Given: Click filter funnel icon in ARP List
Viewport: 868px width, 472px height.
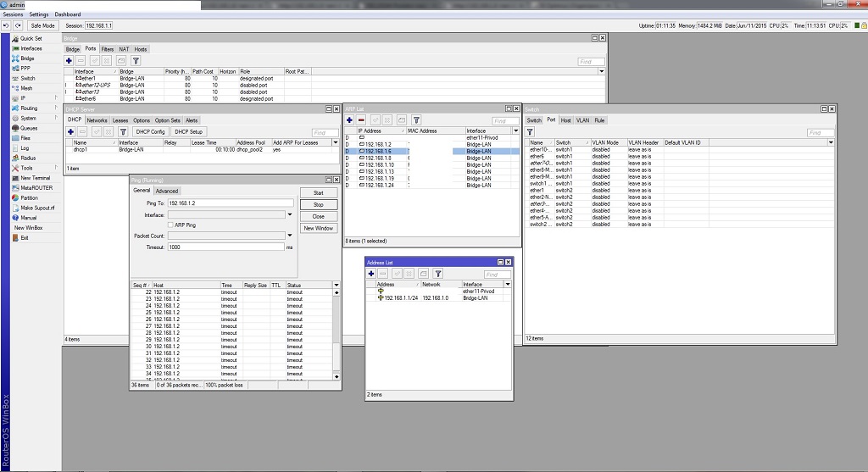Looking at the screenshot, I should pos(416,120).
